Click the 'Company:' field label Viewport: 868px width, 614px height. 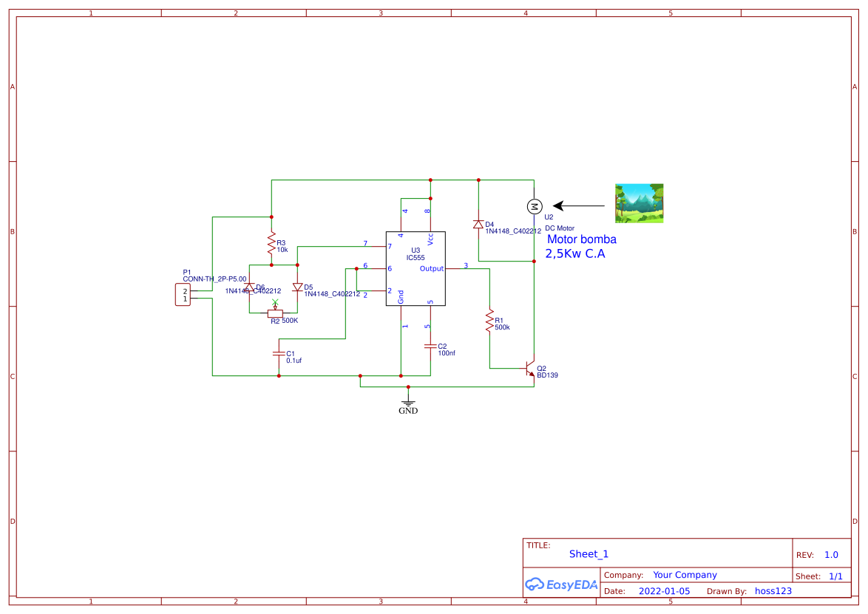[x=623, y=576]
